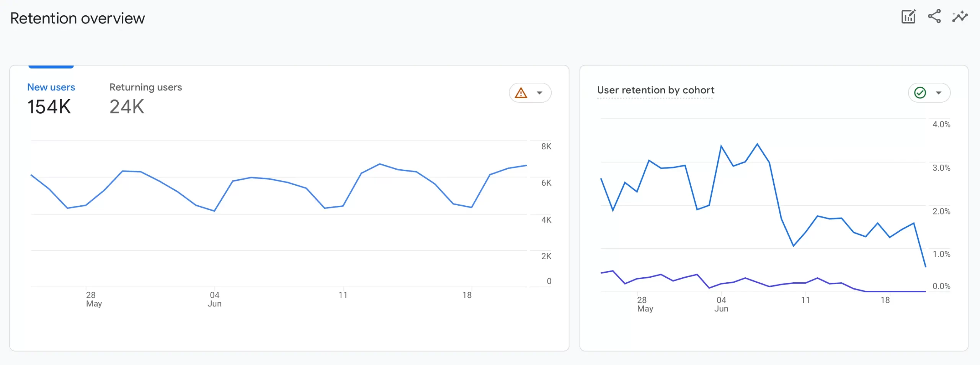Click the 28 May label on New users chart
The width and height of the screenshot is (980, 365).
click(x=93, y=299)
